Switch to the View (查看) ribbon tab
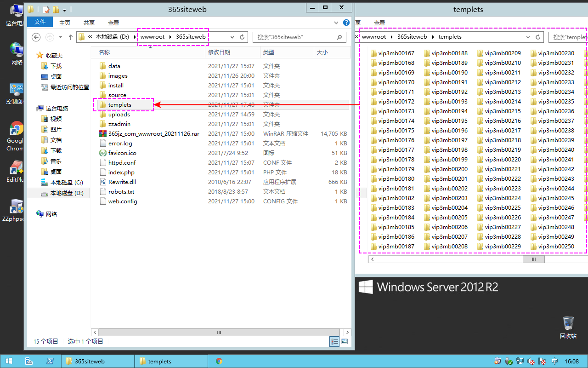The height and width of the screenshot is (368, 588). click(x=113, y=23)
